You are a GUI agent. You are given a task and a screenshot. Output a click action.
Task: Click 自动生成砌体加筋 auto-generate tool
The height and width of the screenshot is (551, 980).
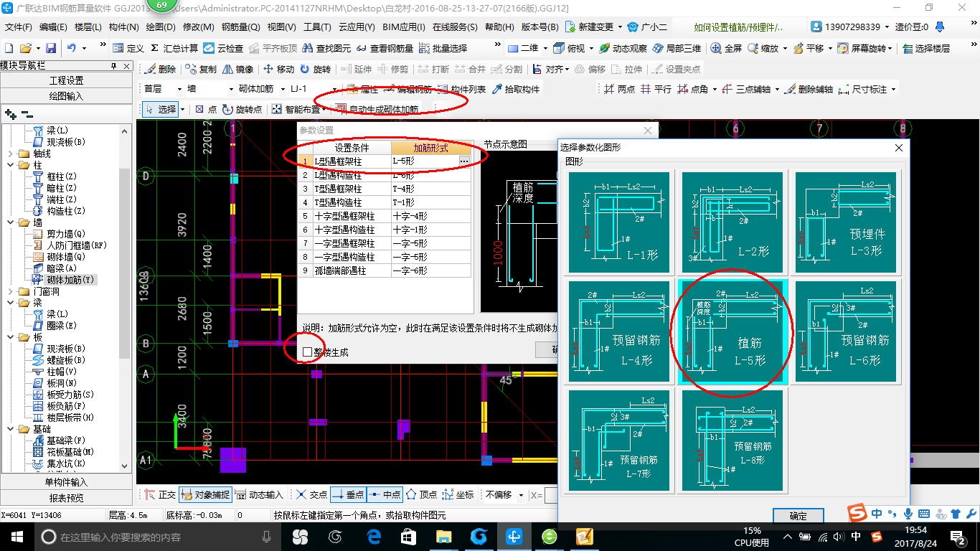click(x=377, y=109)
